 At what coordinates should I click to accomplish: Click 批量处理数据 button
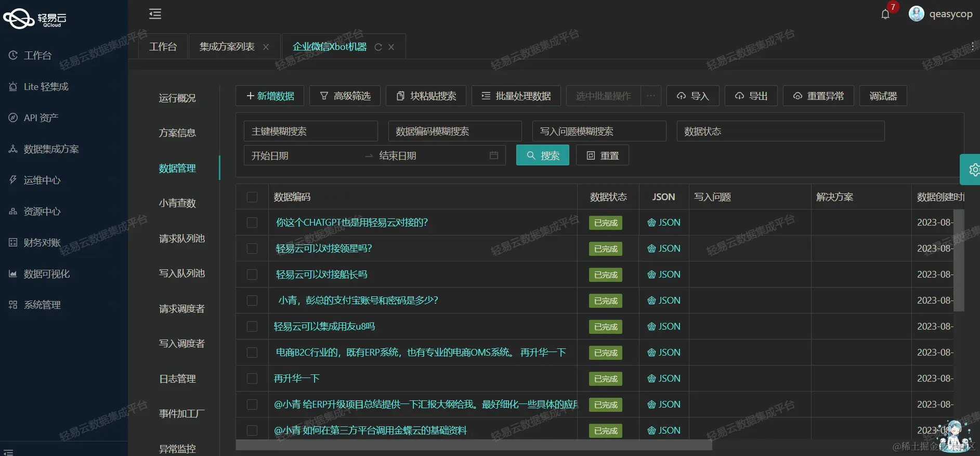pos(516,96)
